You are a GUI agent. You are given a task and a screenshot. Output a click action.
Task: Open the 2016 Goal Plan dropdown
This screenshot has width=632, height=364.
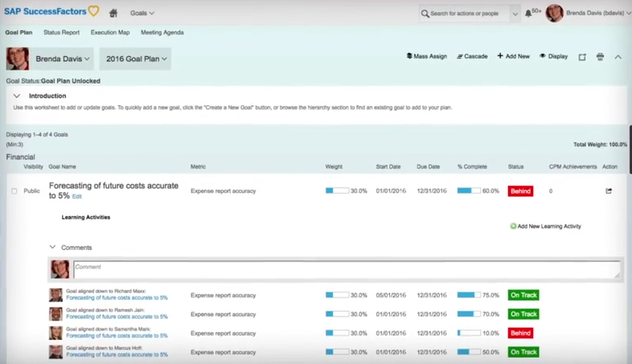pos(136,59)
